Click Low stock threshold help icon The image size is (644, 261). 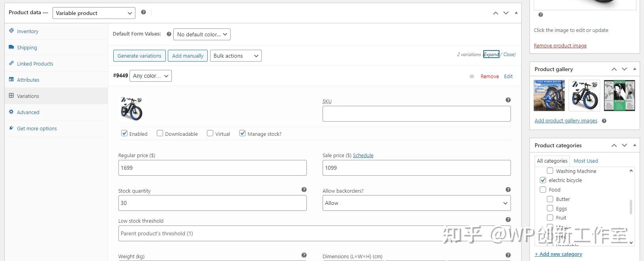pyautogui.click(x=508, y=220)
